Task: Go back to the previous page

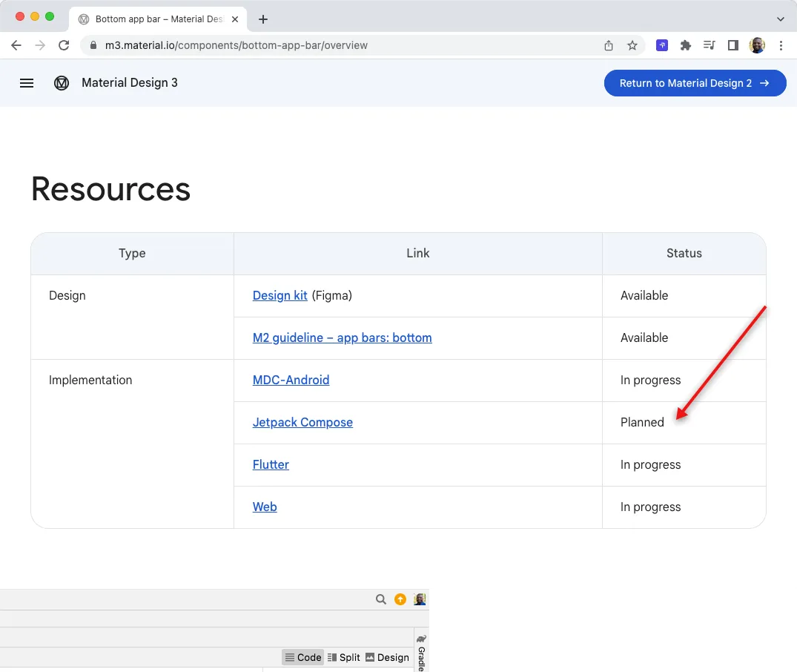Action: (x=16, y=45)
